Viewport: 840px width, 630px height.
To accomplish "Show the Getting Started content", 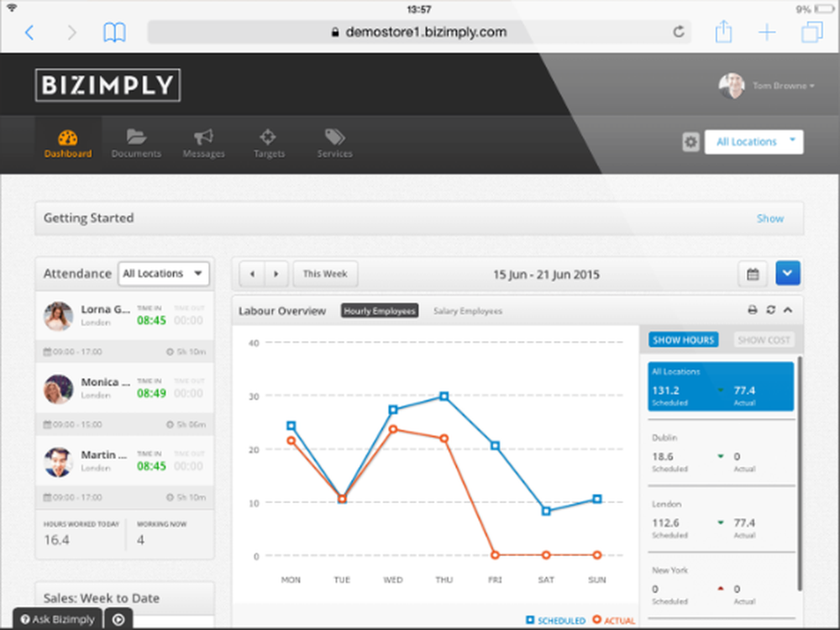I will pyautogui.click(x=770, y=218).
